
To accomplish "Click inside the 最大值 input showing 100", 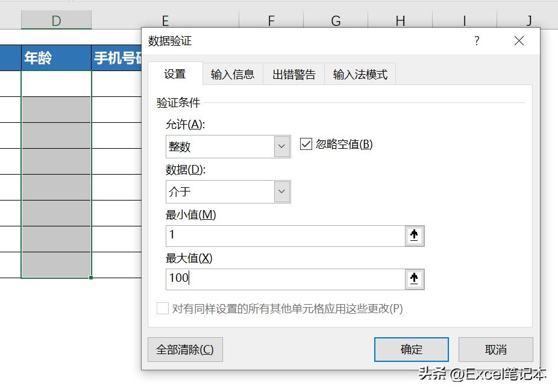I will click(x=271, y=279).
